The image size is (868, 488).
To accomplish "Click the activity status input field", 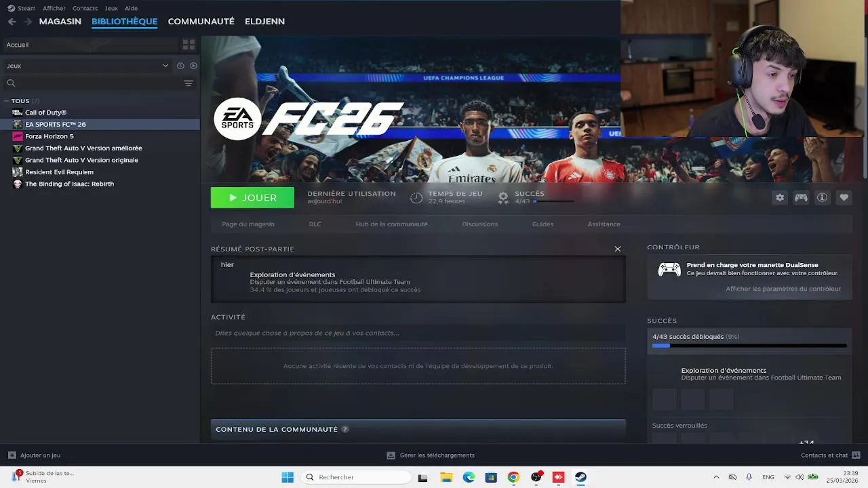I will (418, 333).
